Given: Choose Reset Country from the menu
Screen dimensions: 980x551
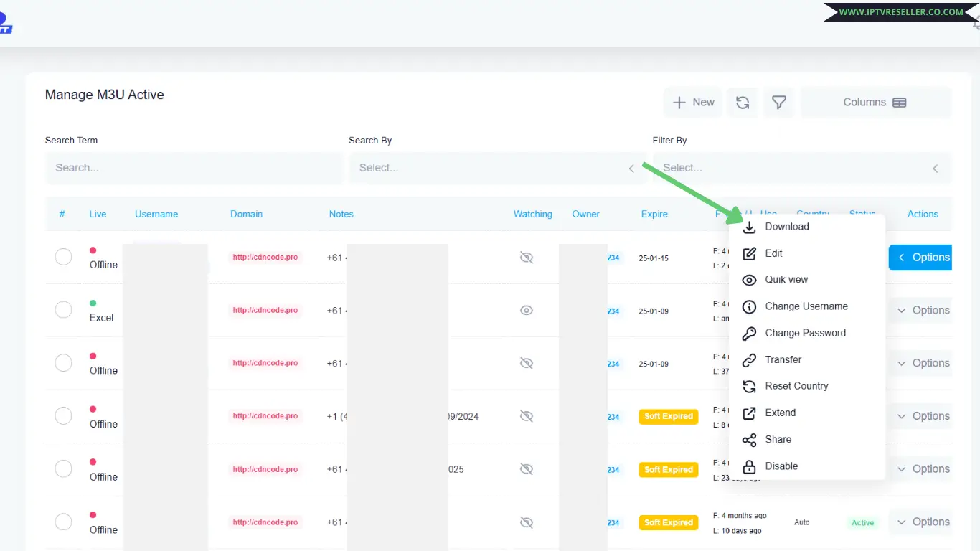Looking at the screenshot, I should coord(796,386).
